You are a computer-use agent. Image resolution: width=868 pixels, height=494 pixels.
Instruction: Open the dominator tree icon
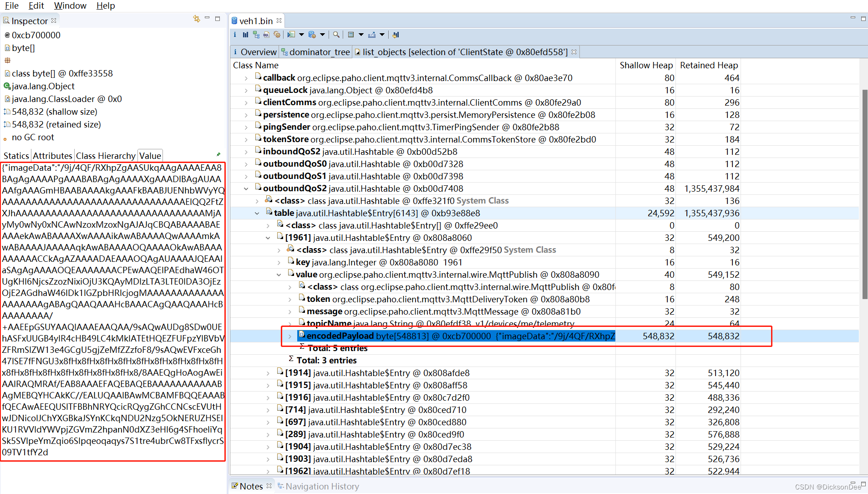click(256, 35)
